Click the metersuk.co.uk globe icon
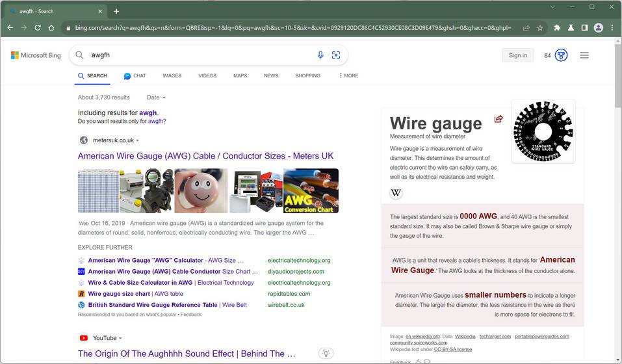 pos(83,140)
